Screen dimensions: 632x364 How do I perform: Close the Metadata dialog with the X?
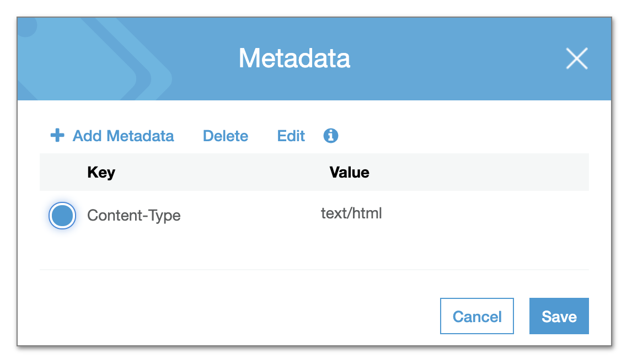(577, 58)
